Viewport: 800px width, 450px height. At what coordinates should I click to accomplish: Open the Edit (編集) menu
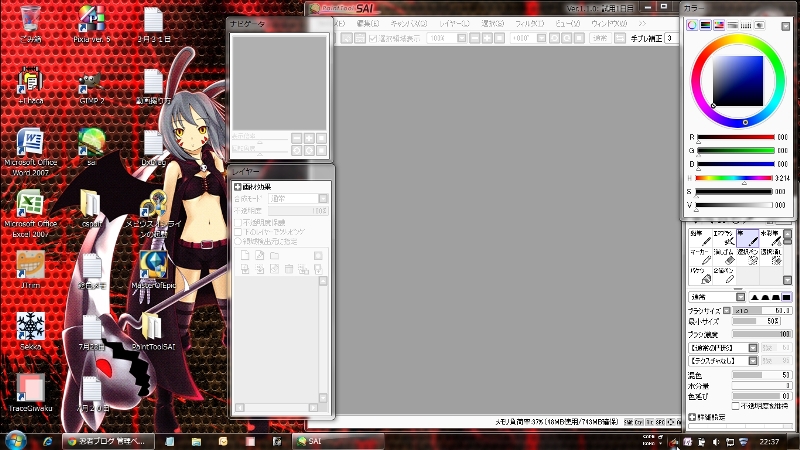click(x=367, y=23)
